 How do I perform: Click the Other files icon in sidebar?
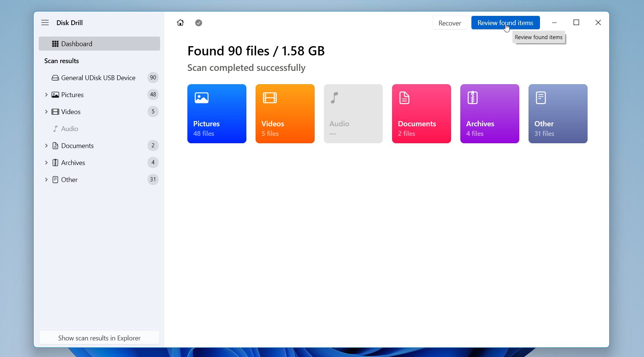tap(55, 179)
